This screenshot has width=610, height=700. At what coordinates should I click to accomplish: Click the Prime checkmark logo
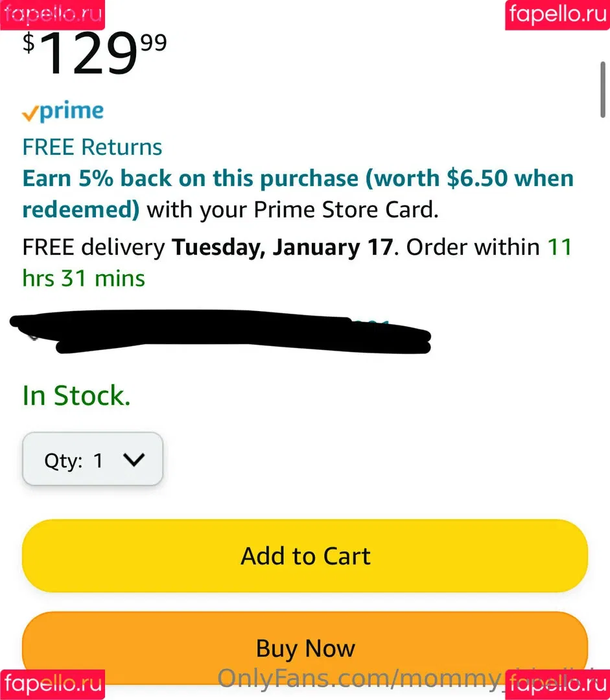pos(63,111)
